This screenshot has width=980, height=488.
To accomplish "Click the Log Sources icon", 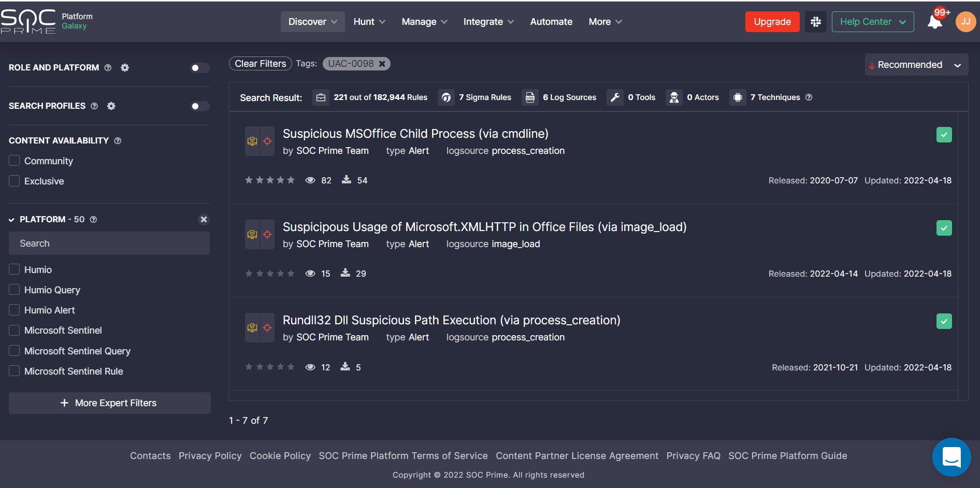I will (530, 97).
